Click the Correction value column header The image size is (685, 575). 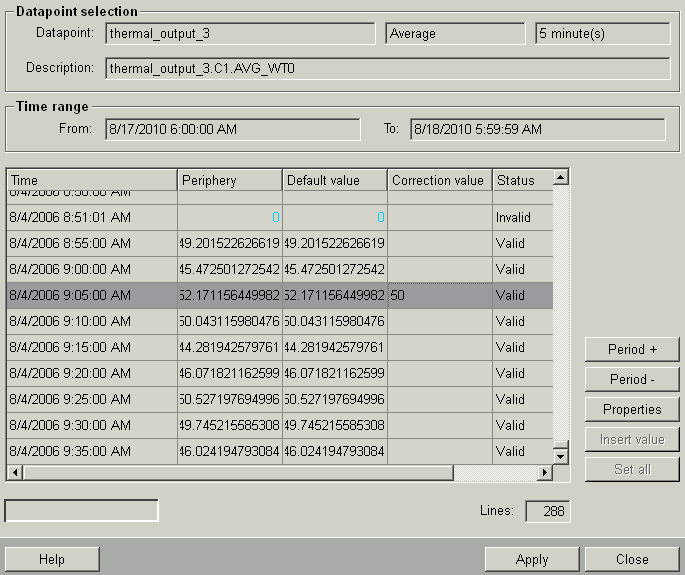439,181
